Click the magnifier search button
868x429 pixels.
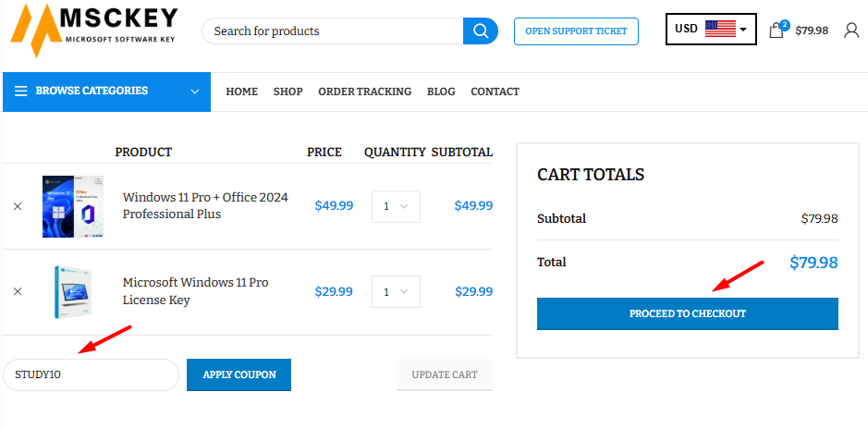pos(481,31)
